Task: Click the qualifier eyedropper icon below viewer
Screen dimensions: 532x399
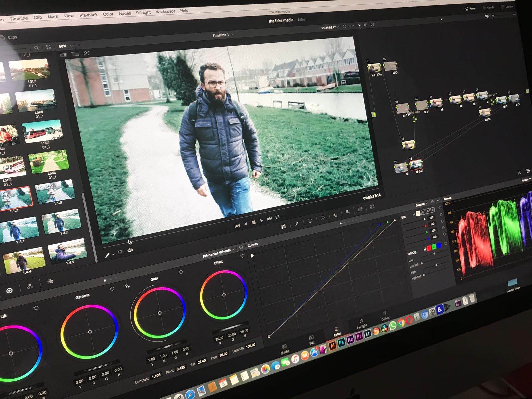Action: point(108,255)
